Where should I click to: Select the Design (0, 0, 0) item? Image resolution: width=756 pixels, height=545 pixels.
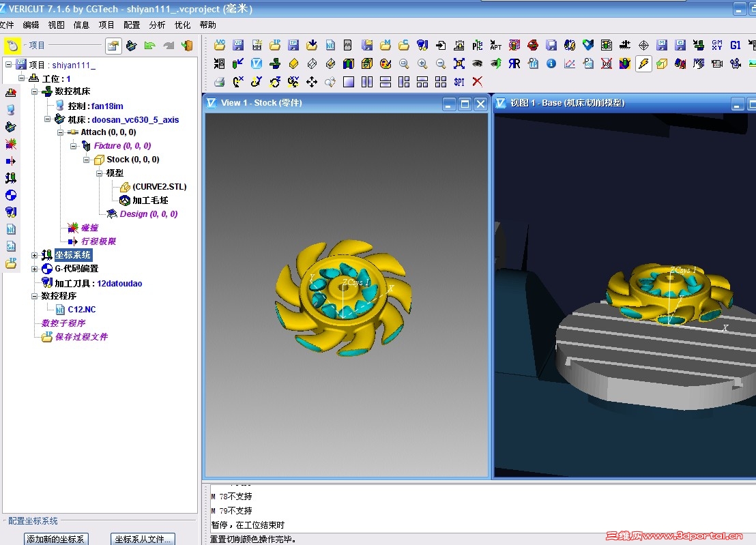point(149,214)
